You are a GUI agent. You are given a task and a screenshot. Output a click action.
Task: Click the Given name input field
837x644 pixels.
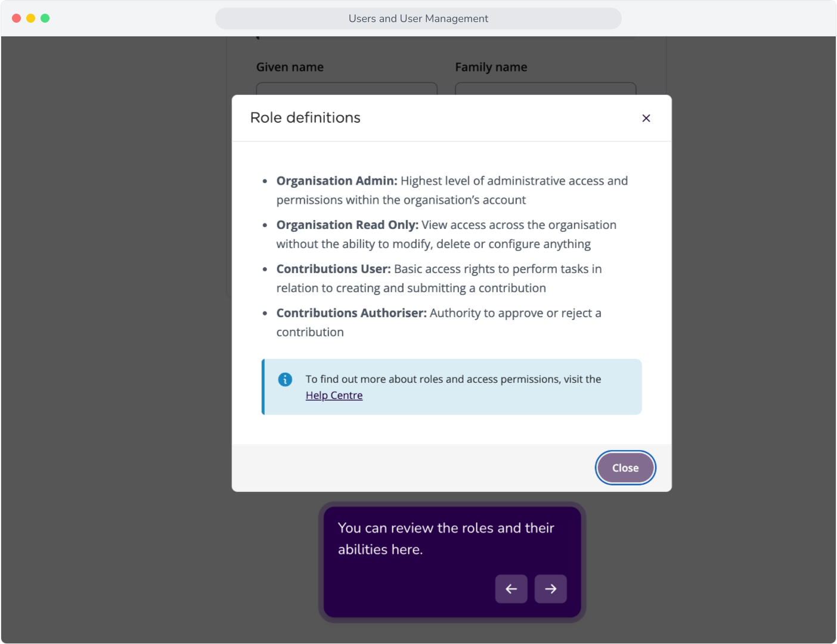pos(347,89)
